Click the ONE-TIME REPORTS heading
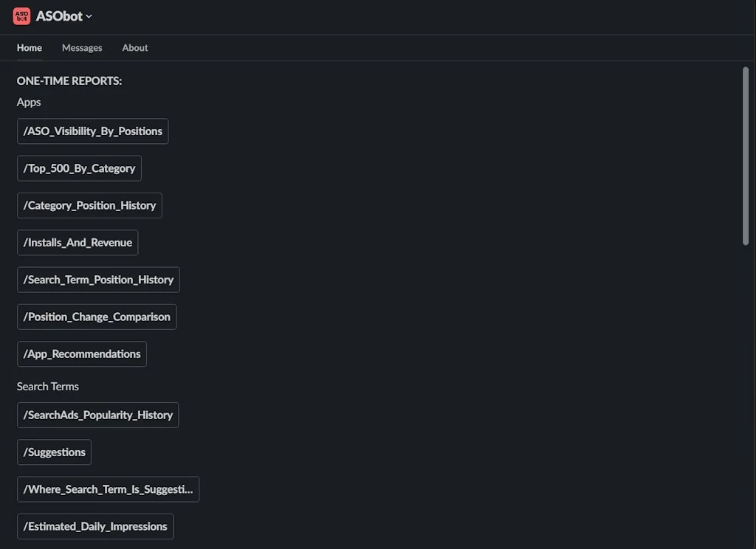Viewport: 756px width, 549px height. tap(69, 80)
